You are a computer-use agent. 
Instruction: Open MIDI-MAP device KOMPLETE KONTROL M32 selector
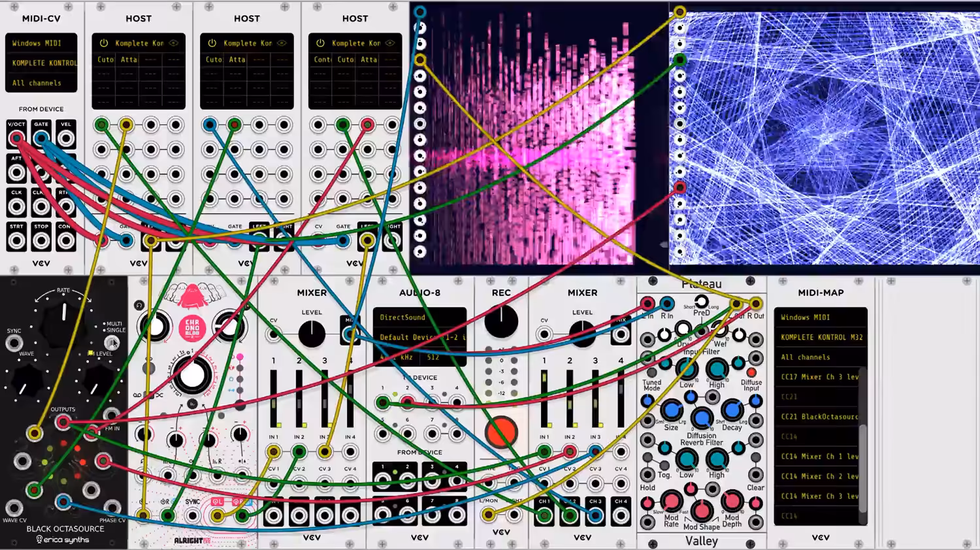821,337
